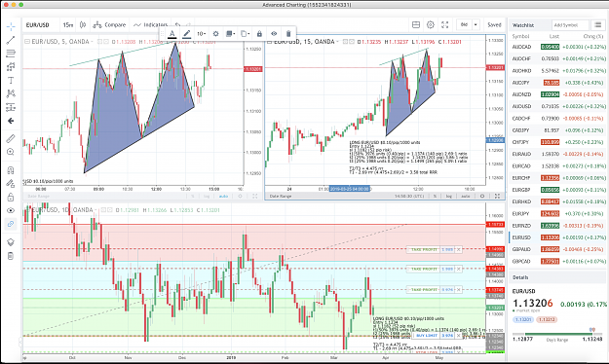Select EURGBP row in watchlist
Image resolution: width=609 pixels, height=364 pixels.
click(x=557, y=190)
